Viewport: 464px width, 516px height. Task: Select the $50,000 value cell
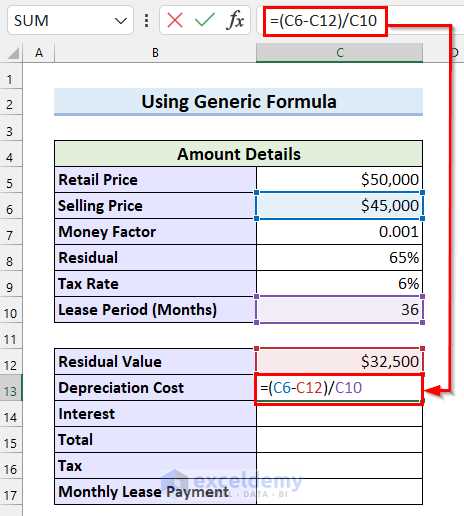point(339,180)
